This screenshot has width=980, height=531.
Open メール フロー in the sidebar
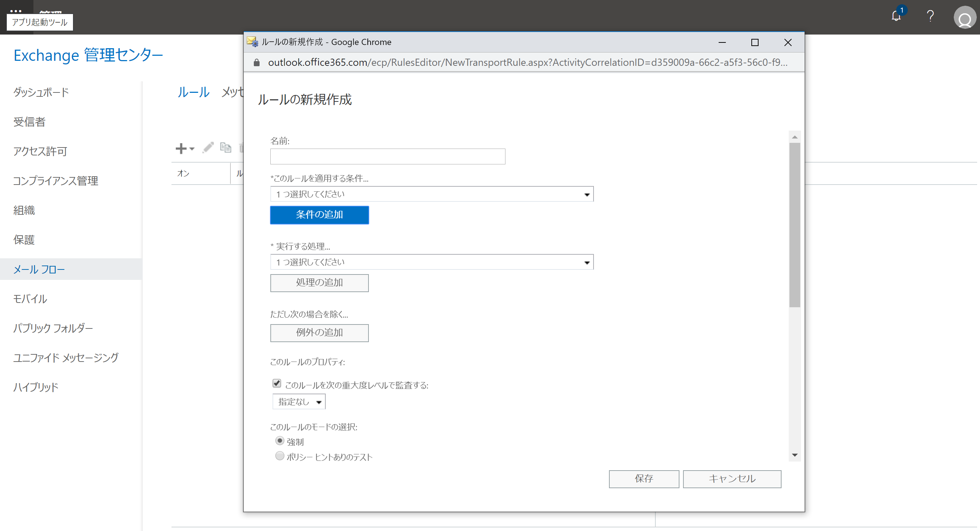(x=39, y=269)
